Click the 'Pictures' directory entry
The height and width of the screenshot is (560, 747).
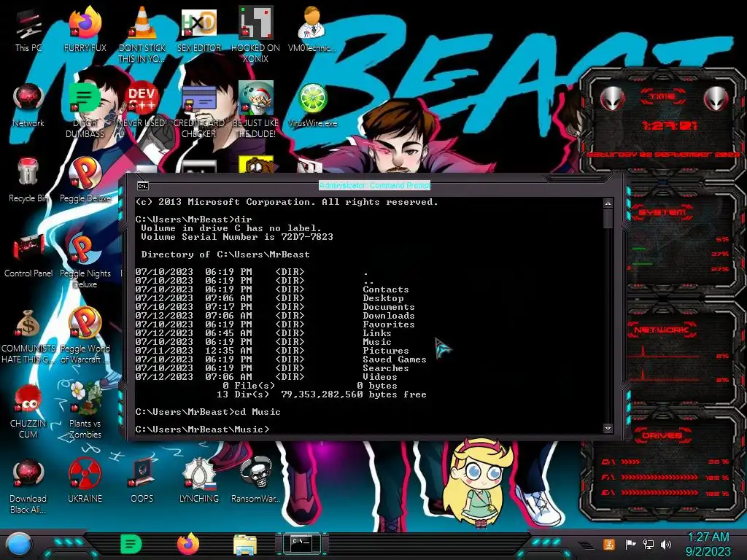coord(386,351)
